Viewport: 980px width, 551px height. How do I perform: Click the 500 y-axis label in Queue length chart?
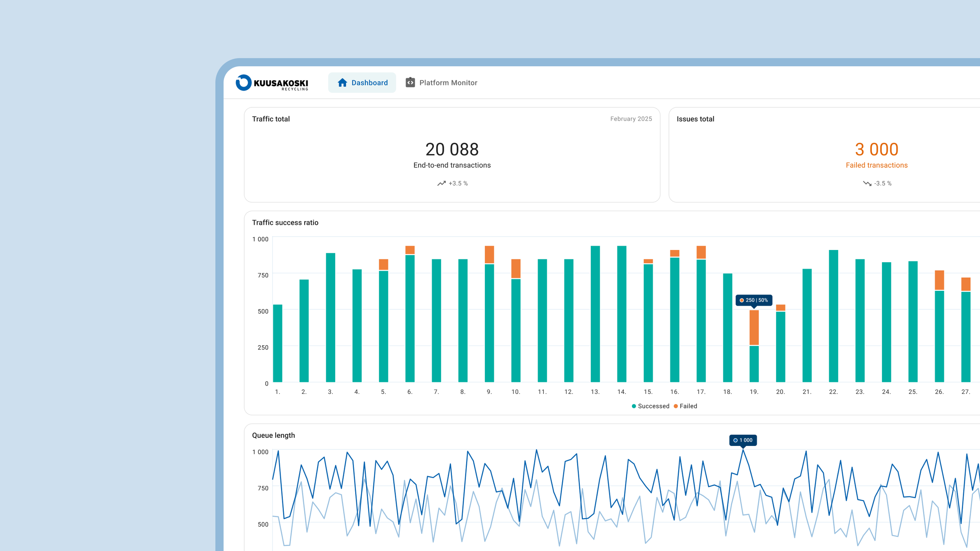[263, 524]
